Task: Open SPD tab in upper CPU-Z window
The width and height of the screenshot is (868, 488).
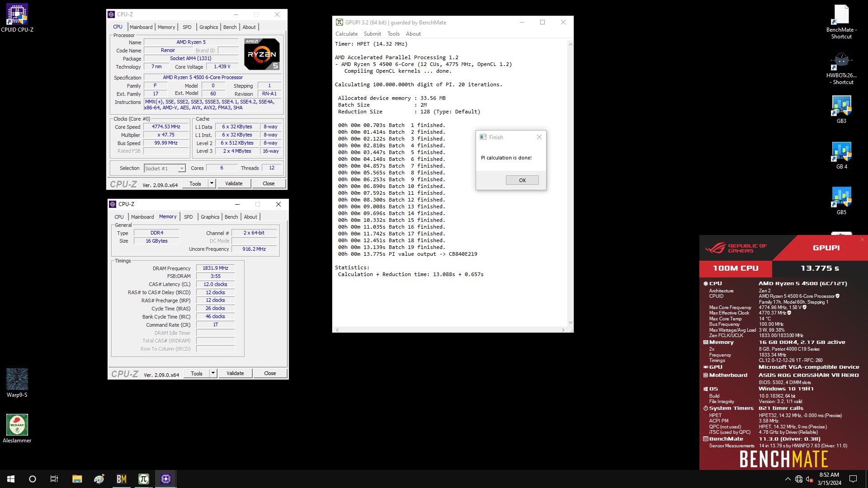Action: click(x=187, y=27)
